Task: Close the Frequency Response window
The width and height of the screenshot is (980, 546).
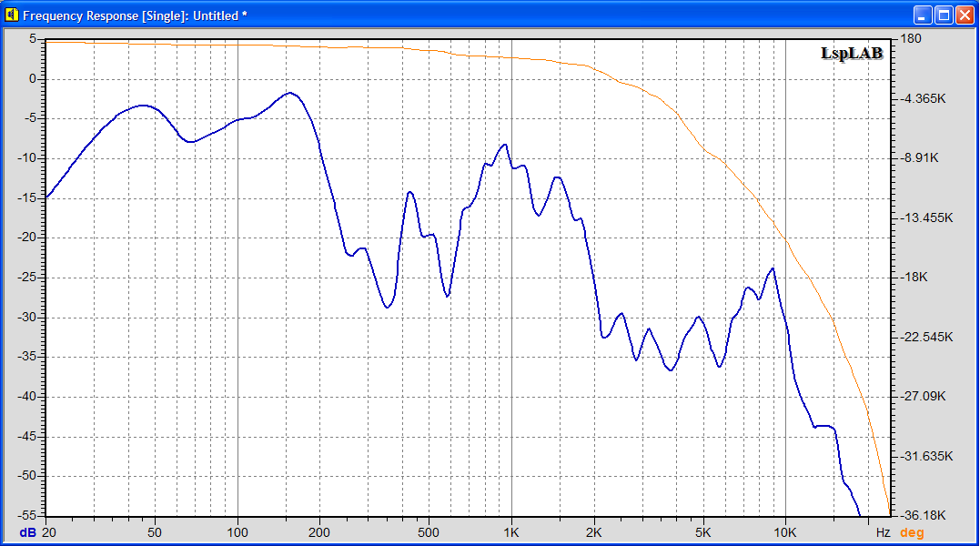Action: [965, 15]
